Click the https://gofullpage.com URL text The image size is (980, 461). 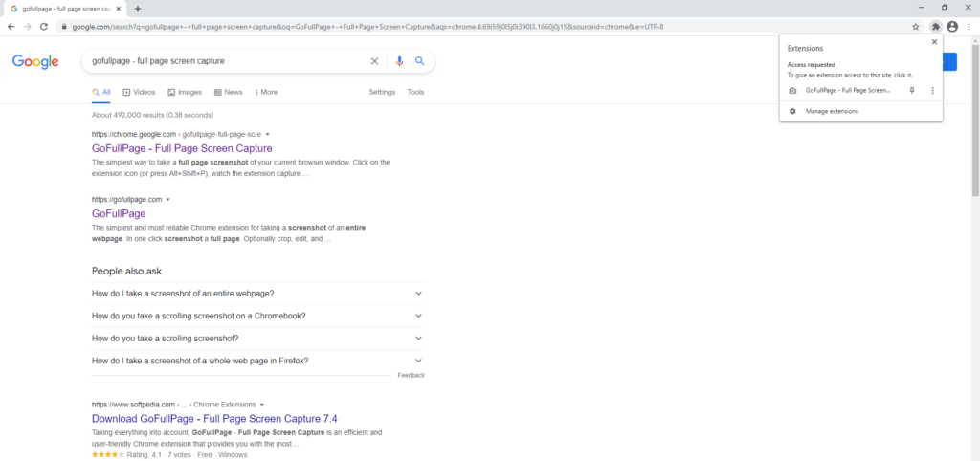(127, 200)
